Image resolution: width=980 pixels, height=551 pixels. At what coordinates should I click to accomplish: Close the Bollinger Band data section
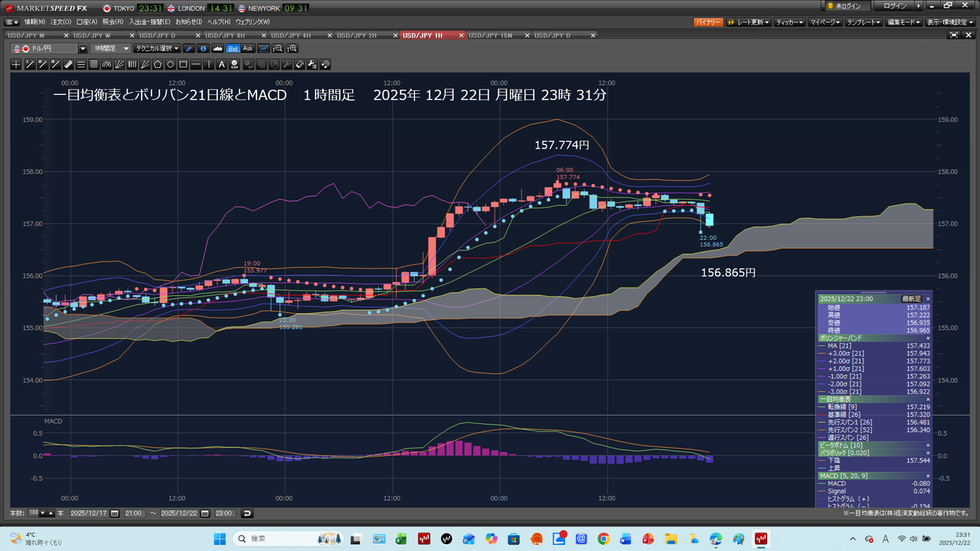pyautogui.click(x=928, y=337)
